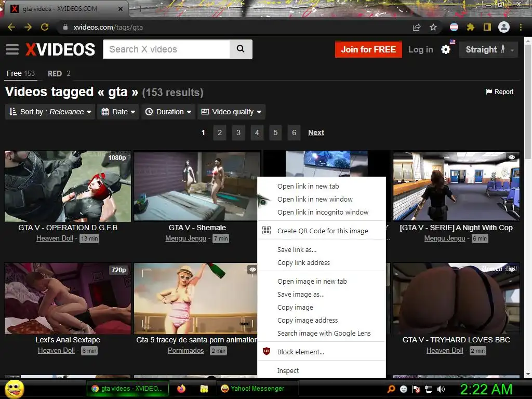Open the browser side panel icon
The image size is (532, 399).
pyautogui.click(x=487, y=27)
